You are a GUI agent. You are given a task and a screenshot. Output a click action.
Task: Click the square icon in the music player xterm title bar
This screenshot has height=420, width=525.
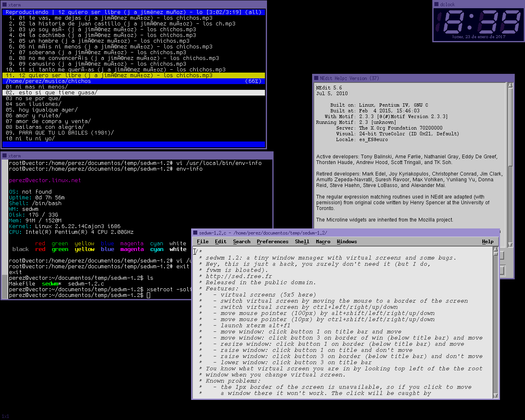click(5, 5)
